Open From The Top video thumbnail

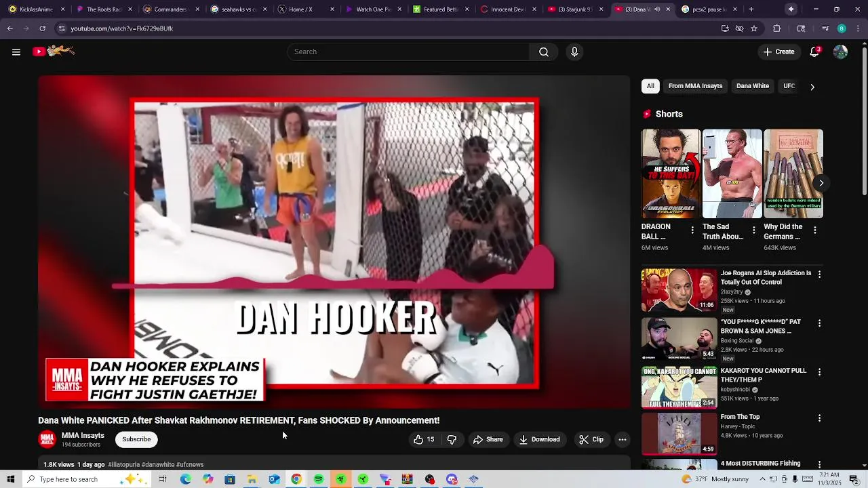tap(679, 433)
